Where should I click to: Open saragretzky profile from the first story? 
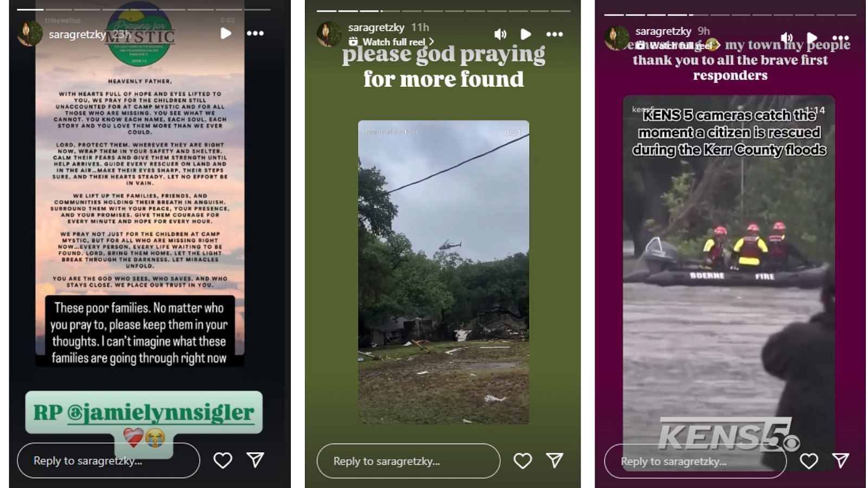tap(77, 34)
